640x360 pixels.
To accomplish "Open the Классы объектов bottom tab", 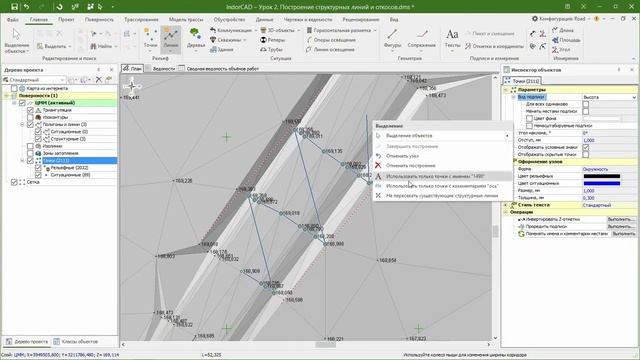I will (76, 341).
